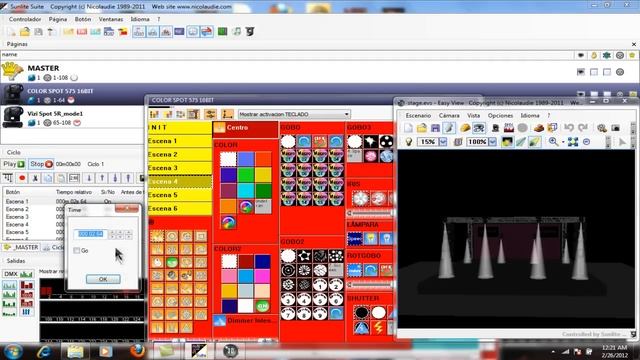This screenshot has width=640, height=360.
Task: Click the black closed shutter icon
Action: point(362,313)
